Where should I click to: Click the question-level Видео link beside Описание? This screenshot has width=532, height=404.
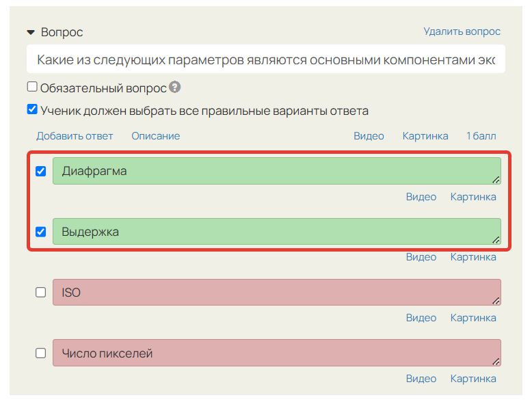(369, 136)
